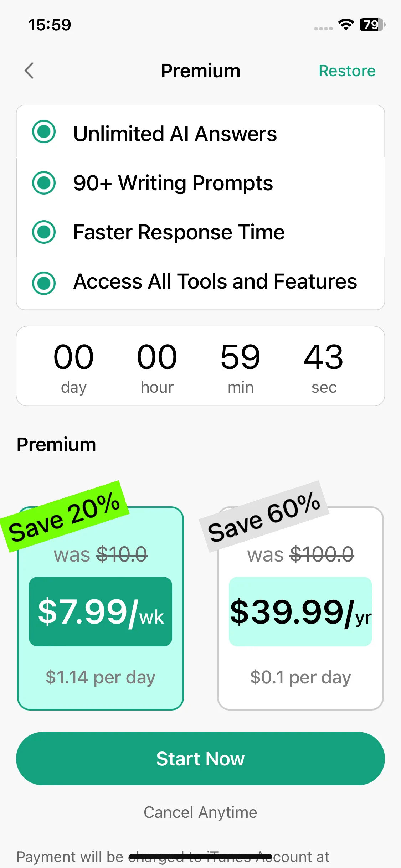Tap the $1.14 per day label
401x868 pixels.
click(101, 677)
